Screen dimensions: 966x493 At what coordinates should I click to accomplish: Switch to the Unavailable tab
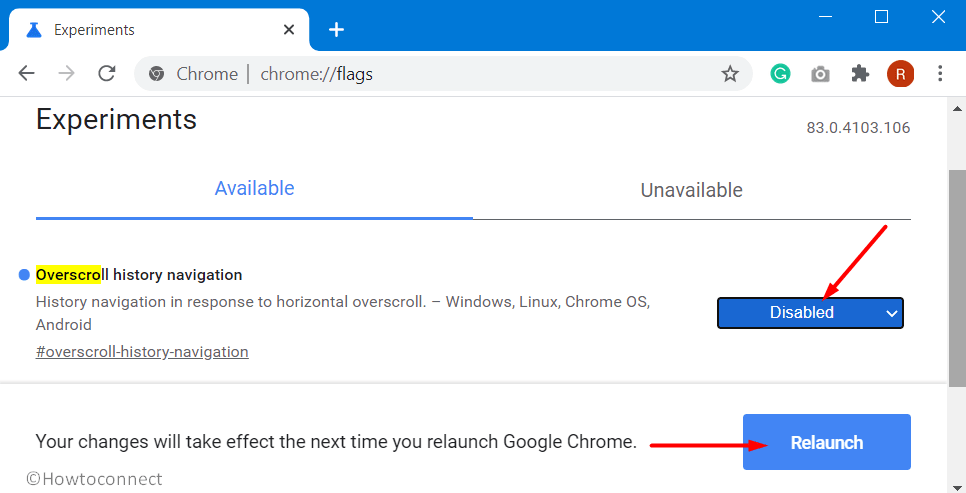[692, 190]
